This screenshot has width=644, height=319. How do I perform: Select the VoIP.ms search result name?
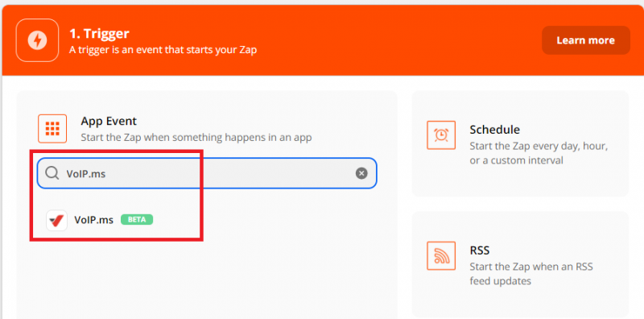click(x=93, y=220)
